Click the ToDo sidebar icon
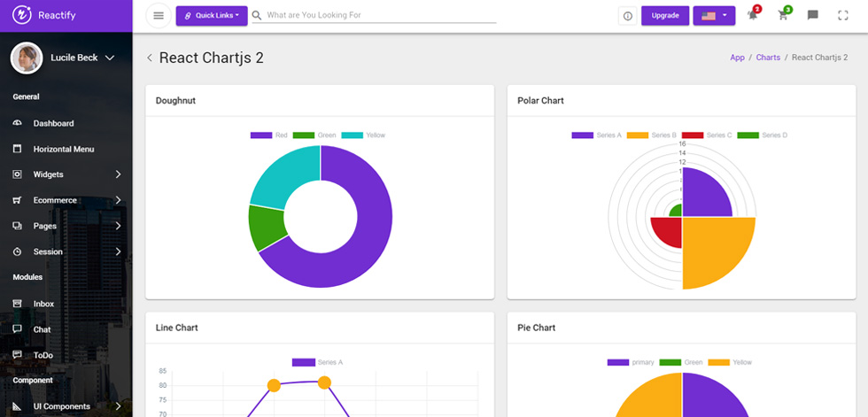 pos(17,355)
